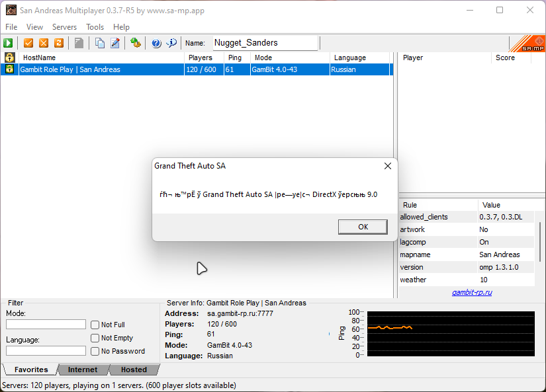Click the server properties edit icon

(115, 43)
